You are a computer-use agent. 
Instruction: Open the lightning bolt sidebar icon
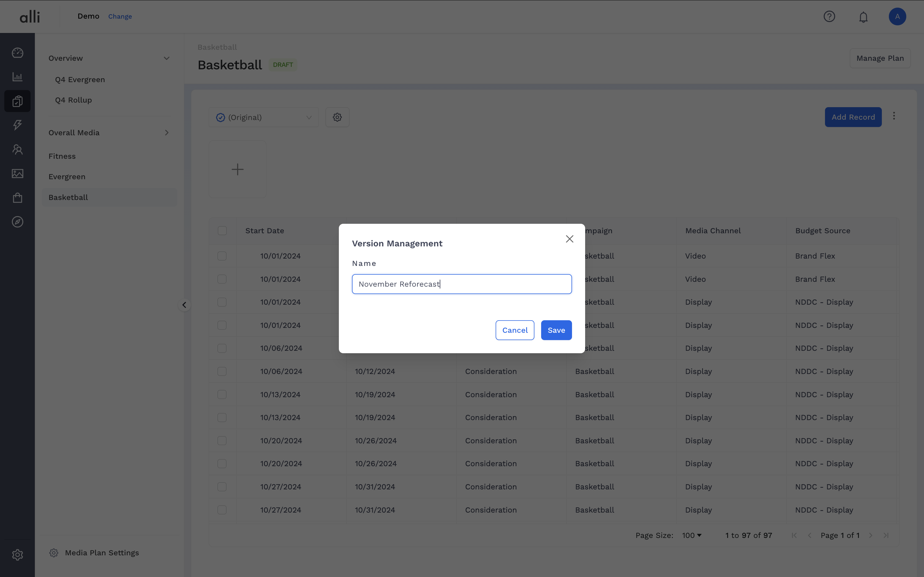pyautogui.click(x=17, y=125)
